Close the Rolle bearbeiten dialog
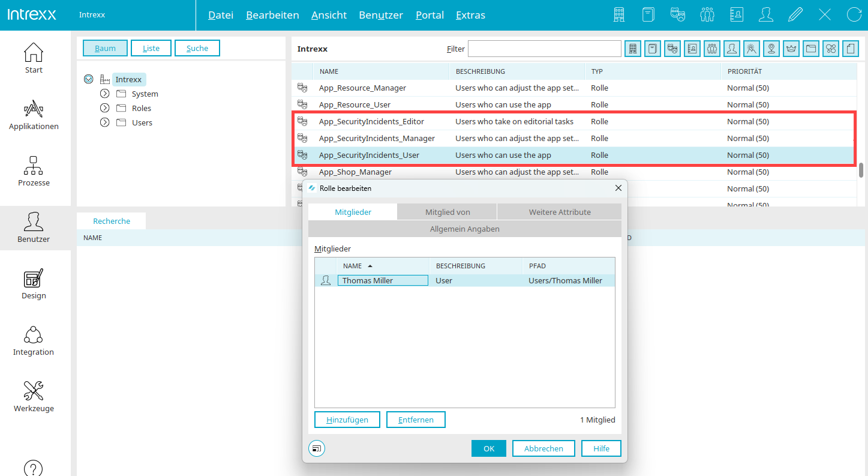 point(618,188)
